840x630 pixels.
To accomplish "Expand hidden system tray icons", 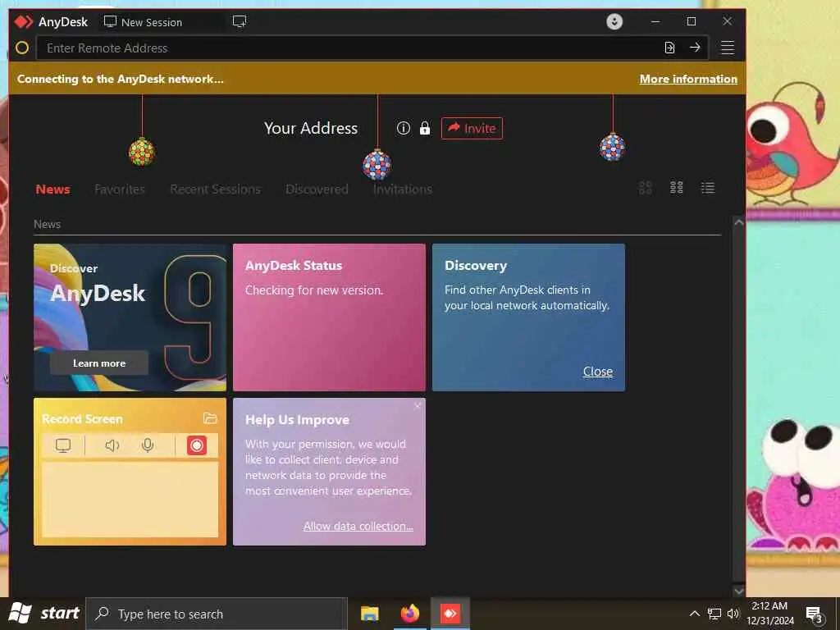I will [x=694, y=614].
